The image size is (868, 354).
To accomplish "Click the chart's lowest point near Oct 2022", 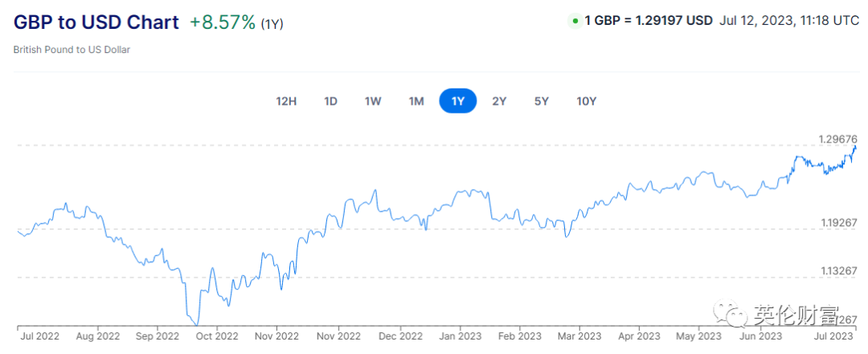I will click(196, 324).
